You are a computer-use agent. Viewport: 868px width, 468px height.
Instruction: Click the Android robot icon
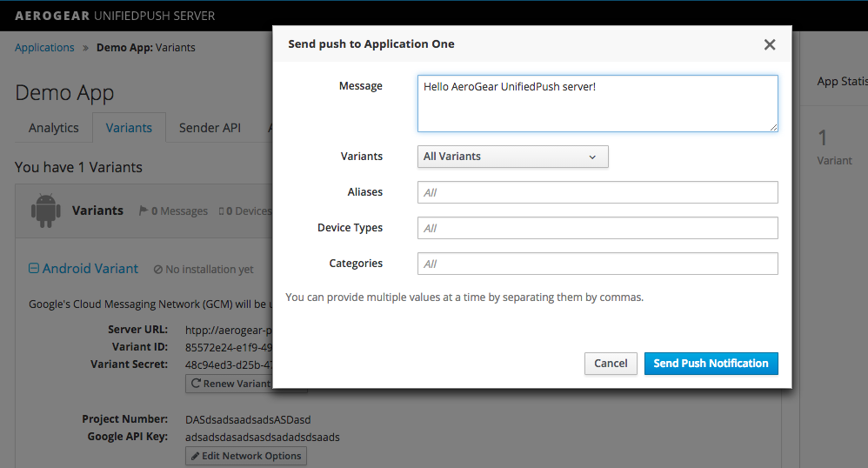[46, 211]
